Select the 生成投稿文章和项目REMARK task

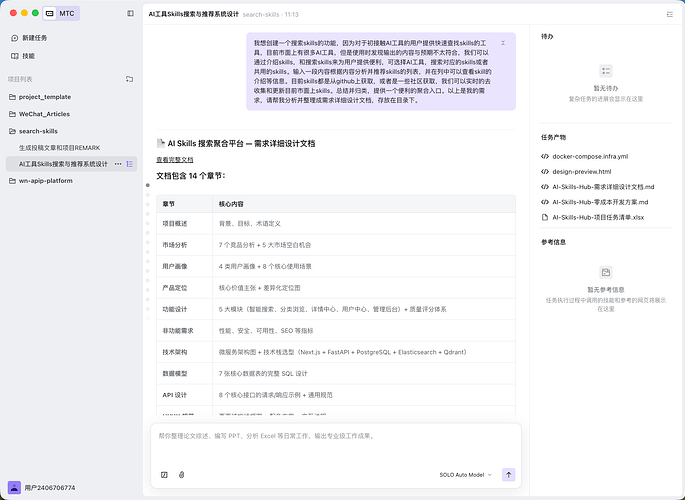pyautogui.click(x=59, y=148)
